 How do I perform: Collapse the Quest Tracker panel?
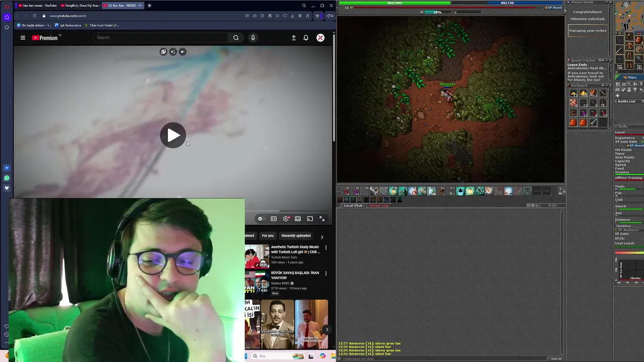tap(606, 60)
